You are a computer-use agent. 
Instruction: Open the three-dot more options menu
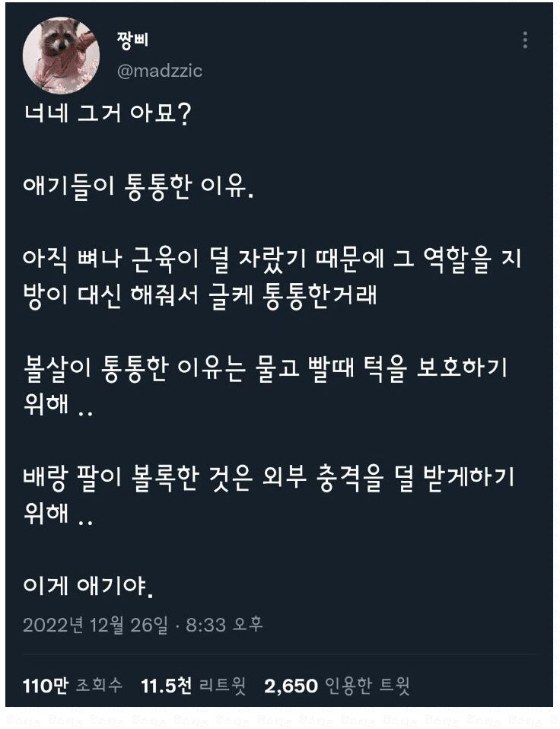(x=525, y=40)
